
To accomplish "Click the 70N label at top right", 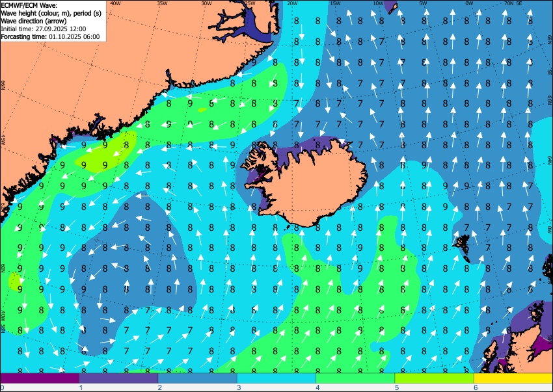I will click(x=509, y=3).
